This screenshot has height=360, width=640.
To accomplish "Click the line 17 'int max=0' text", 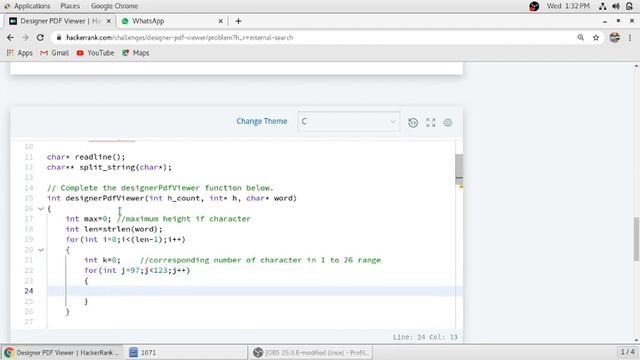I will click(x=88, y=219).
